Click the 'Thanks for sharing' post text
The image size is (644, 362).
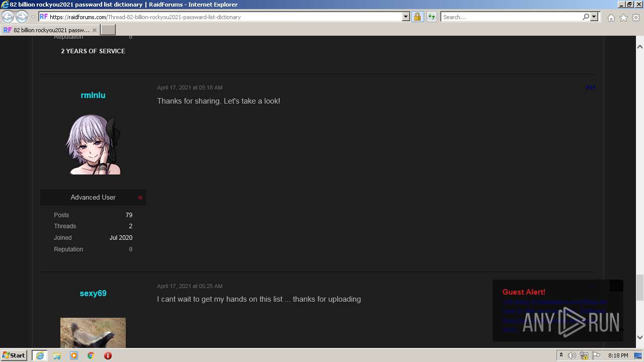[x=218, y=101]
